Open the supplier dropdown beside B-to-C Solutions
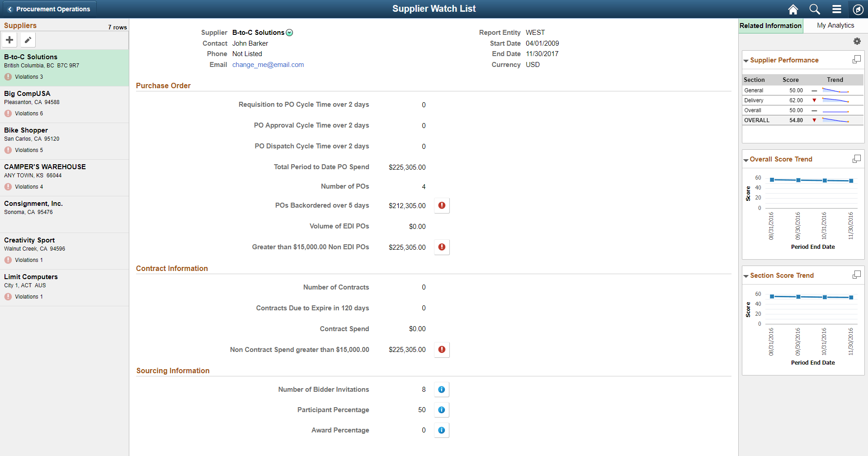Viewport: 868px width, 456px height. coord(290,32)
